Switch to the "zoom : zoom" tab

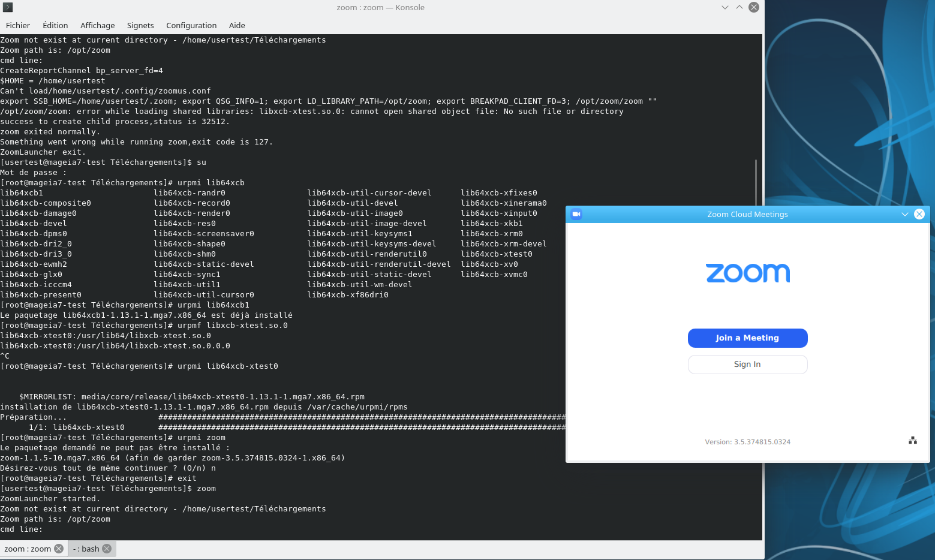pos(28,549)
